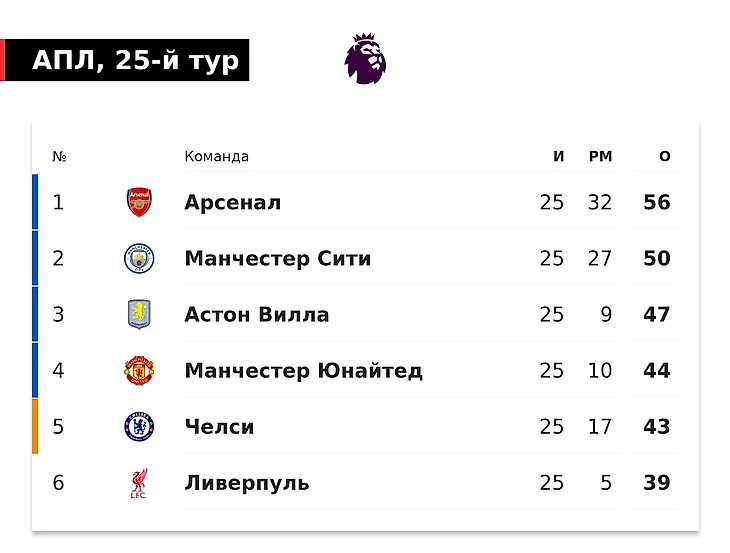Open the Манчестер Сити team name

coord(278,258)
